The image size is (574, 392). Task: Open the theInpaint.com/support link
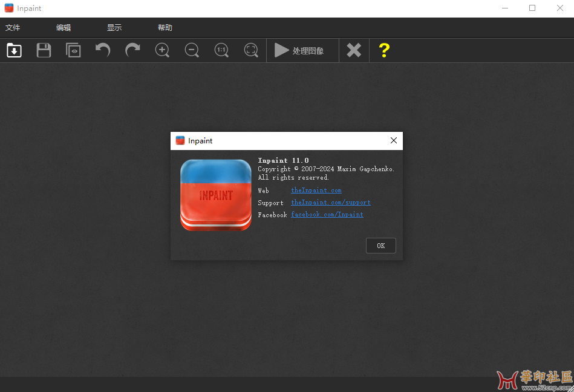(330, 203)
